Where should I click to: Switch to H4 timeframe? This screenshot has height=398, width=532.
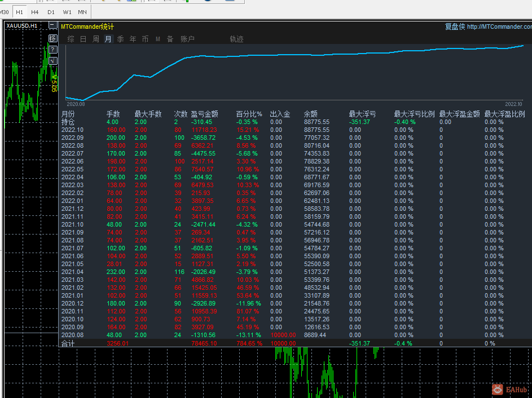tap(35, 11)
